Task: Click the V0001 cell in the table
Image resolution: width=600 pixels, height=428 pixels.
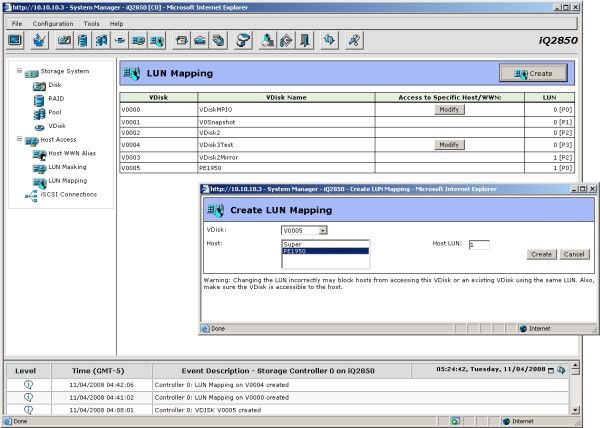Action: 159,122
